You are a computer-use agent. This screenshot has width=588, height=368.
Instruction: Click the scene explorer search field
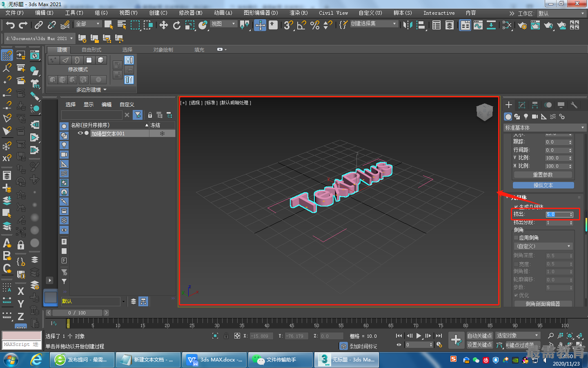(92, 115)
